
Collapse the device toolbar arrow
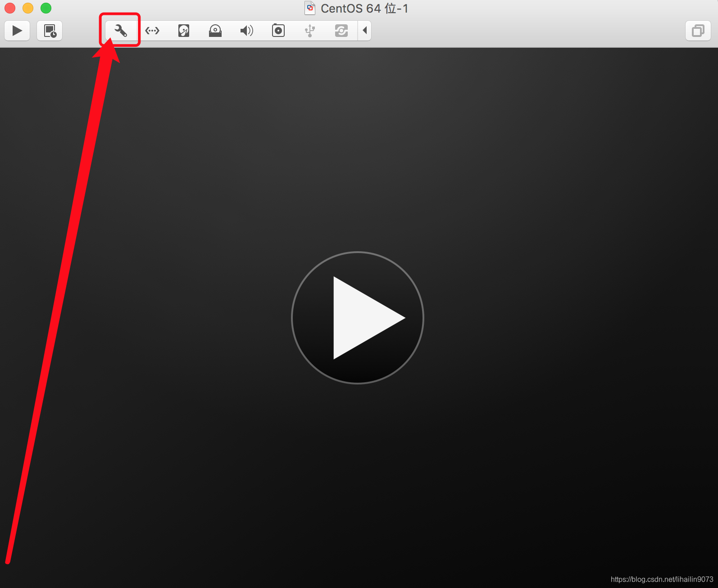coord(365,31)
